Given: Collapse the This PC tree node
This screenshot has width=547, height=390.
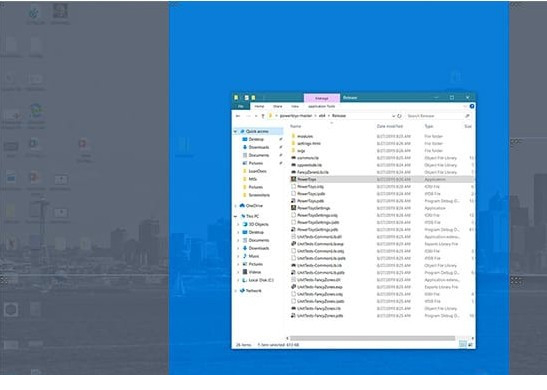Looking at the screenshot, I should click(235, 216).
